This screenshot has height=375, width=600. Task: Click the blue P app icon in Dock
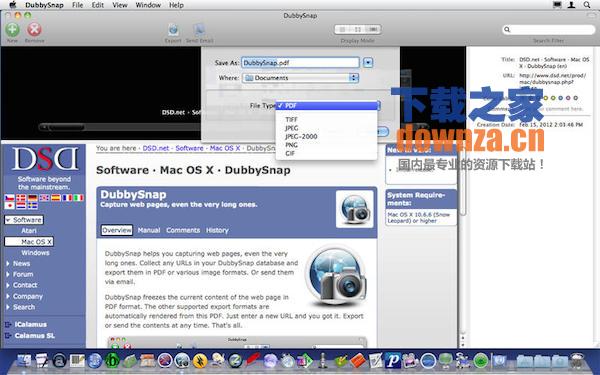coord(392,360)
